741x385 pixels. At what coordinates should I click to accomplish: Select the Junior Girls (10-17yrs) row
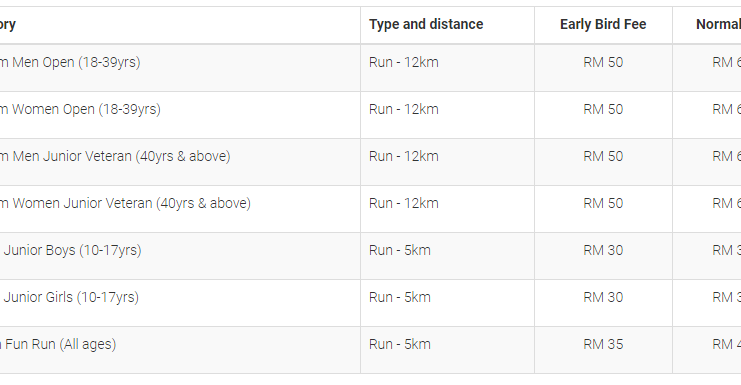[370, 303]
